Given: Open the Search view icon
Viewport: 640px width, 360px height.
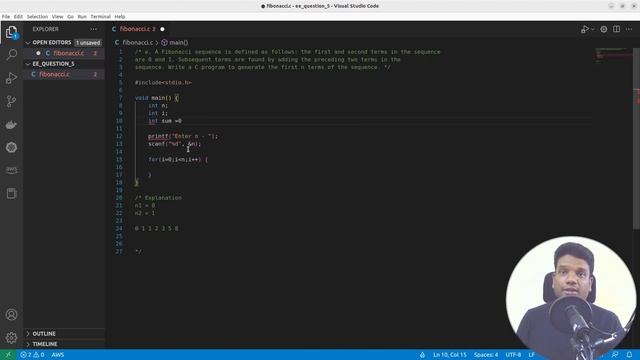Looking at the screenshot, I should click(11, 55).
